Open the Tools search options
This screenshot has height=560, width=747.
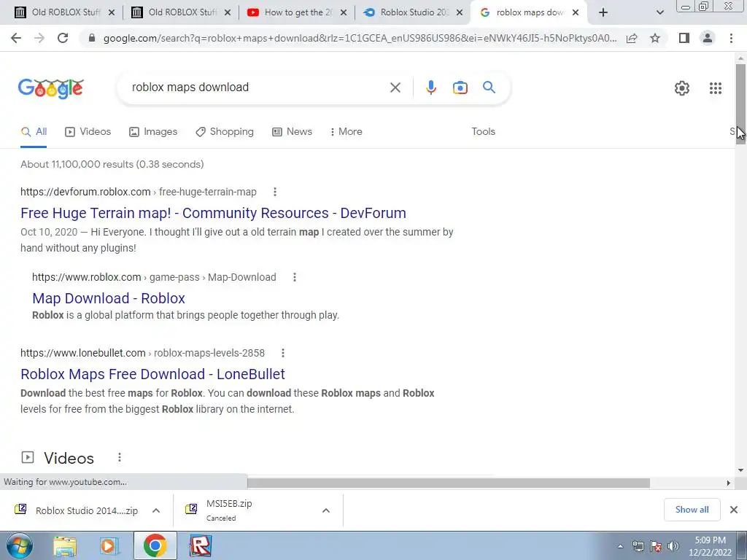pos(483,131)
